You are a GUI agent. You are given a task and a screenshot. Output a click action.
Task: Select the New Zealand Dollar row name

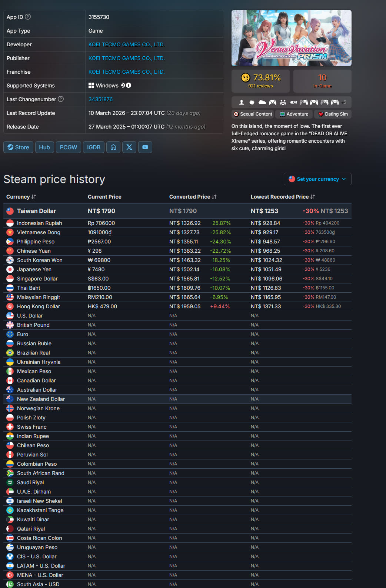(x=41, y=399)
